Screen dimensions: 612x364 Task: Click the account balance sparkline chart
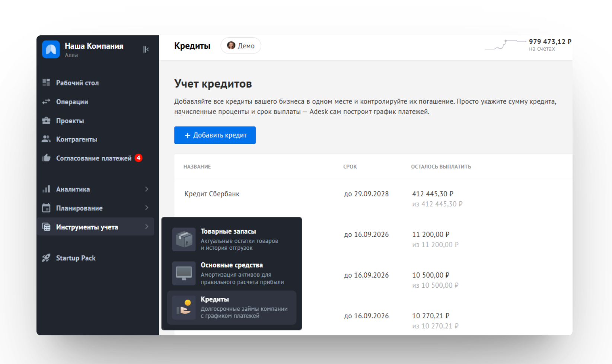point(506,45)
